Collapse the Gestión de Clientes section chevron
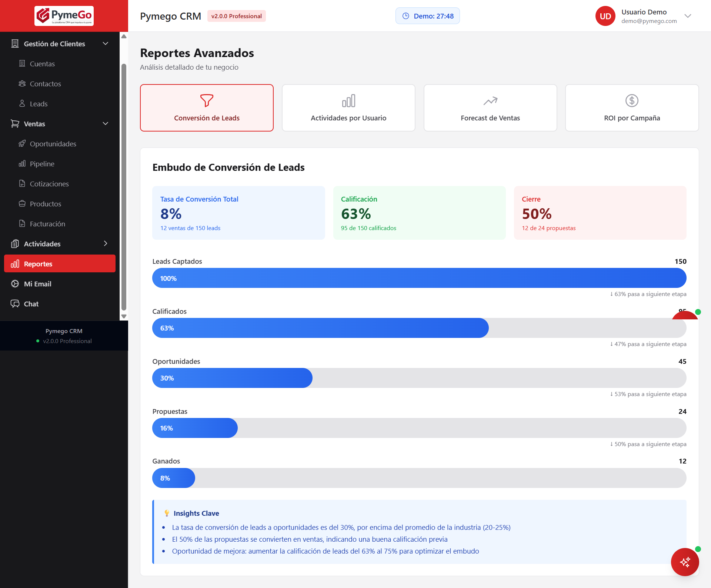711x588 pixels. pos(106,44)
